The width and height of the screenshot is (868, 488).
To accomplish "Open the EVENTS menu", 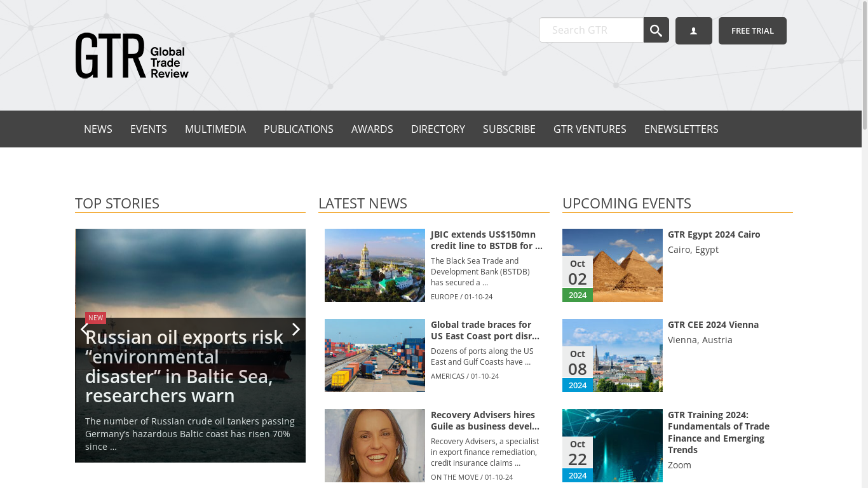I will pos(149,129).
